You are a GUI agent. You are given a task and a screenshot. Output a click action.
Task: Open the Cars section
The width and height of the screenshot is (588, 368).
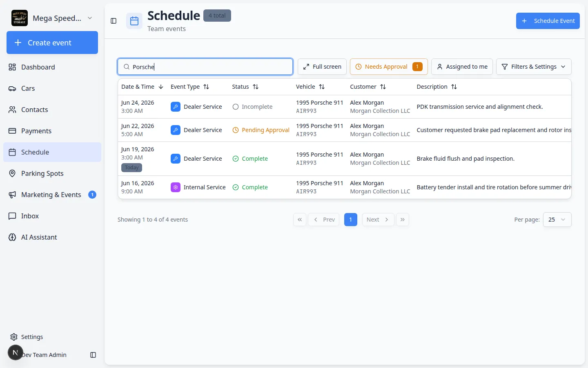pos(52,88)
